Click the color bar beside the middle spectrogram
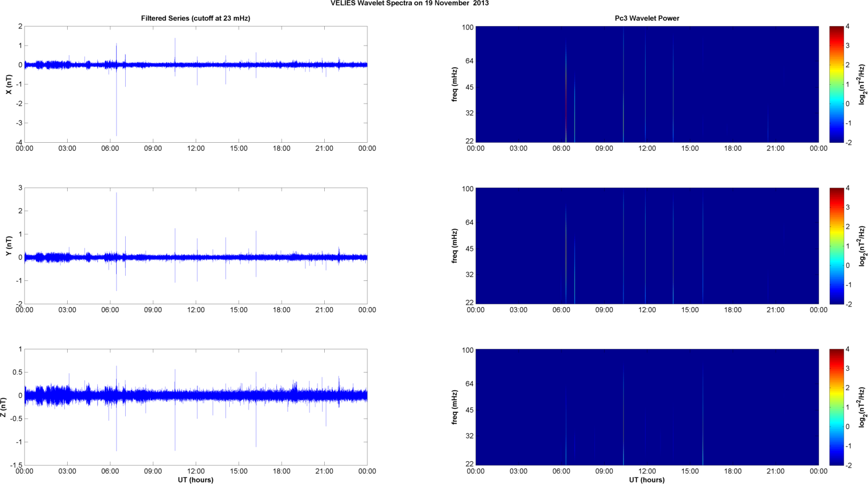The height and width of the screenshot is (484, 868). (836, 246)
